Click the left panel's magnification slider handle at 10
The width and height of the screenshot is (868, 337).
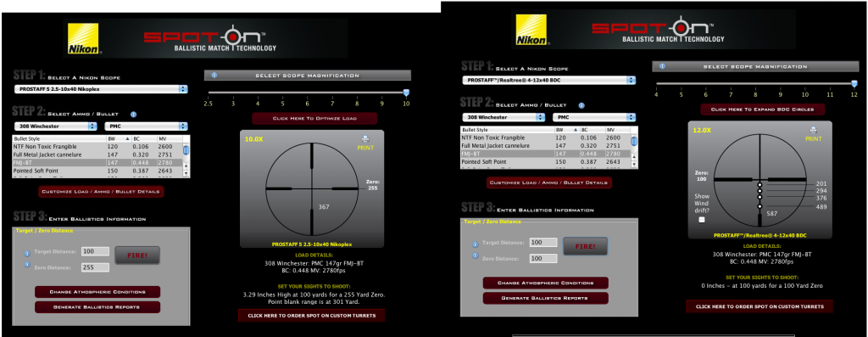[406, 93]
